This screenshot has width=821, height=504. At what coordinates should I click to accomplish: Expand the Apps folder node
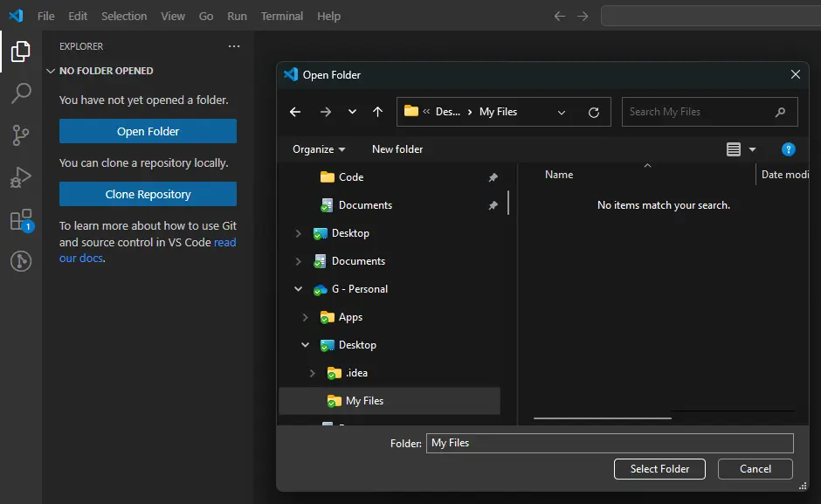[x=306, y=317]
